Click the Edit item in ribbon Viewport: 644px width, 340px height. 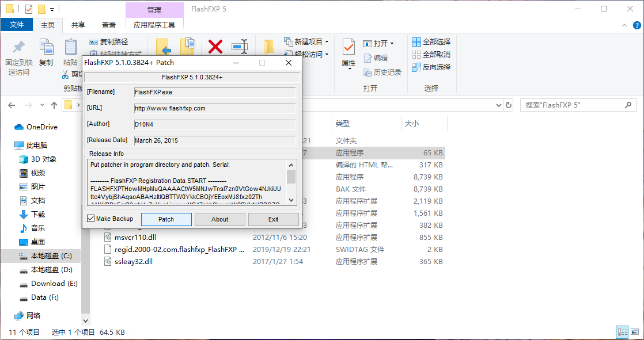[376, 58]
